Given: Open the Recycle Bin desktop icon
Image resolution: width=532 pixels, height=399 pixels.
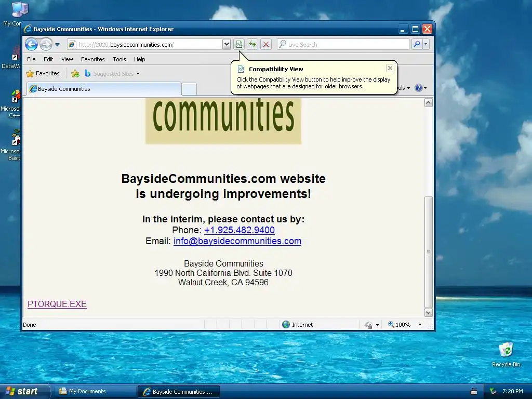Looking at the screenshot, I should pos(506,354).
